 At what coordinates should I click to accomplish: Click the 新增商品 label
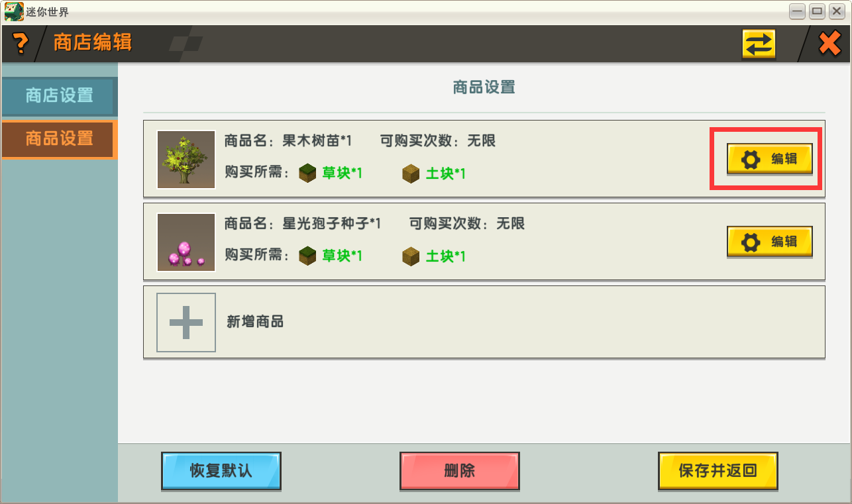click(x=255, y=322)
